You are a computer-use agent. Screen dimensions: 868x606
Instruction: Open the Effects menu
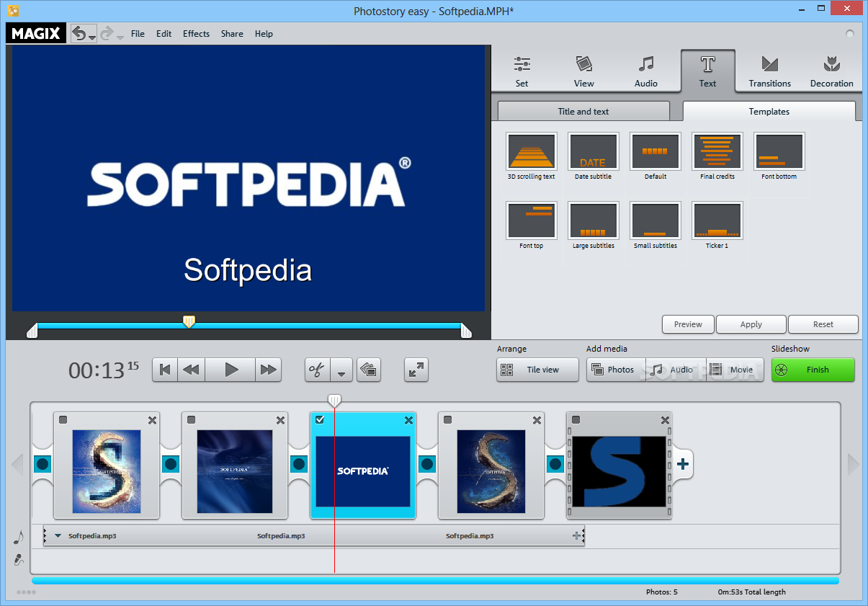click(x=196, y=34)
